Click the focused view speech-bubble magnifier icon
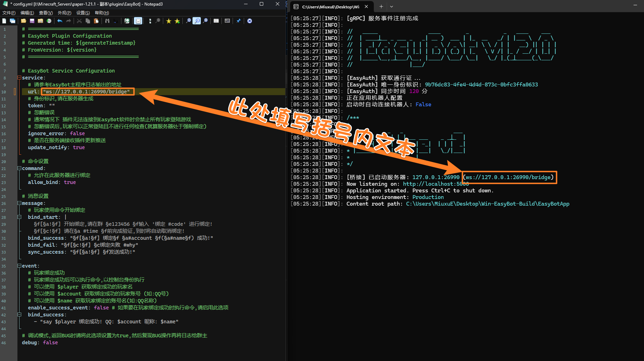 click(127, 21)
